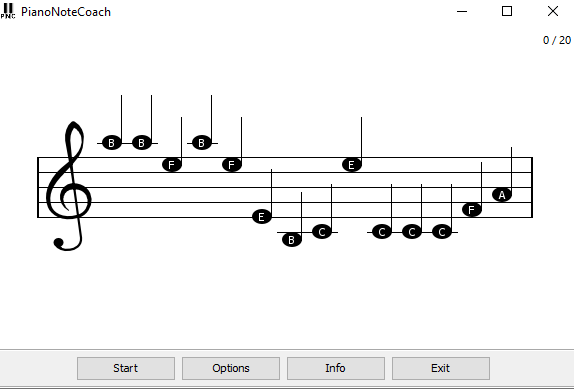
Task: Click the high E note in the top space
Action: coord(352,165)
